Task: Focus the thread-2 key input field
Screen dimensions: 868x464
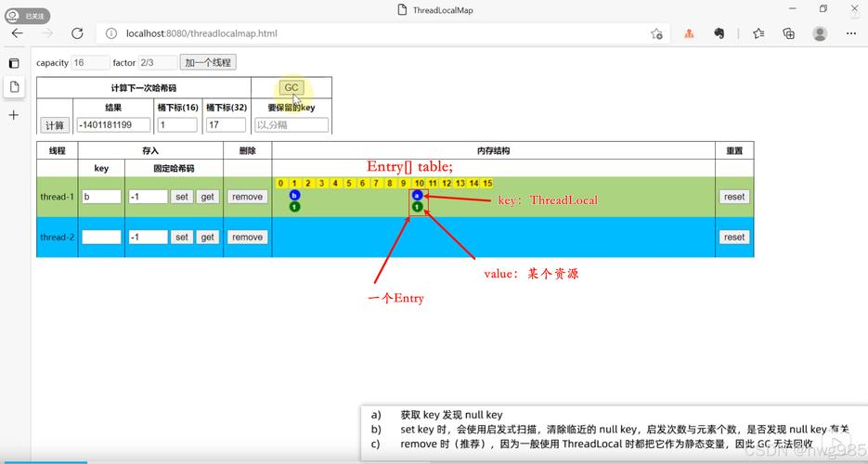Action: pos(101,238)
